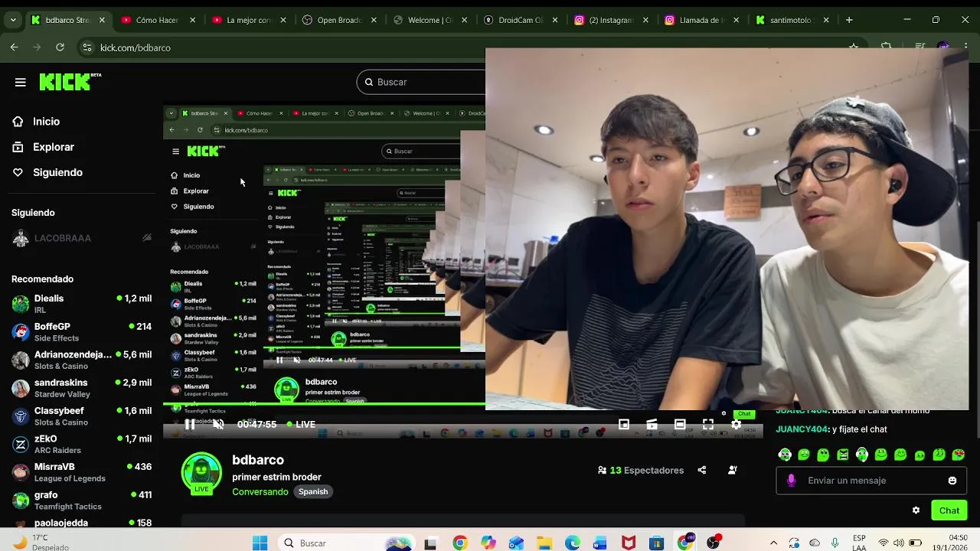Enable picture-in-picture mini player
The image size is (980, 551).
[x=624, y=424]
